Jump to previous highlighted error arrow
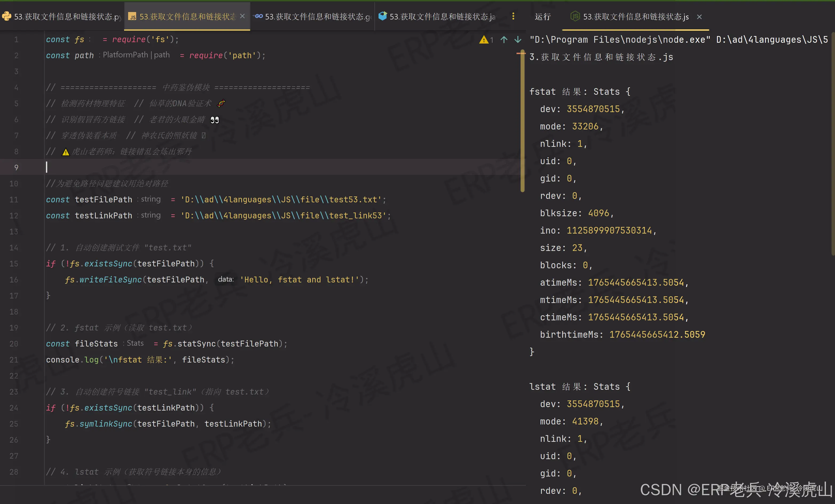 pos(503,40)
